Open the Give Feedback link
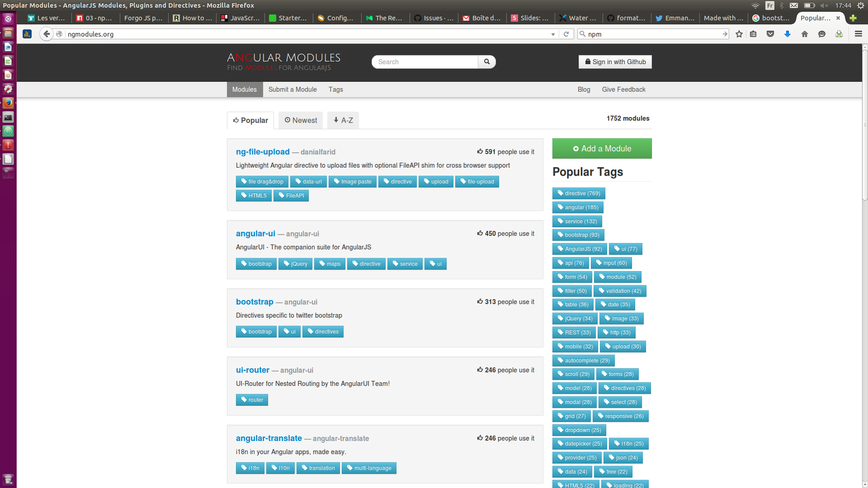Image resolution: width=868 pixels, height=488 pixels. pos(623,89)
